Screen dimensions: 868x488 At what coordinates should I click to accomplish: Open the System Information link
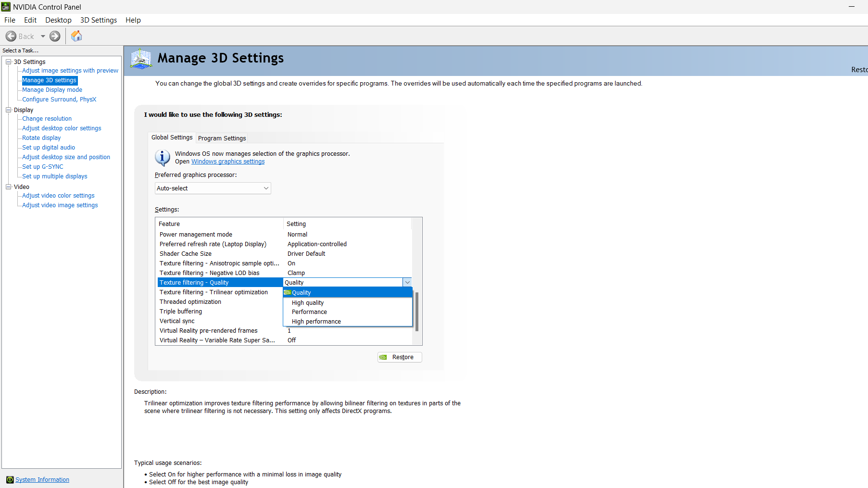[x=42, y=480]
